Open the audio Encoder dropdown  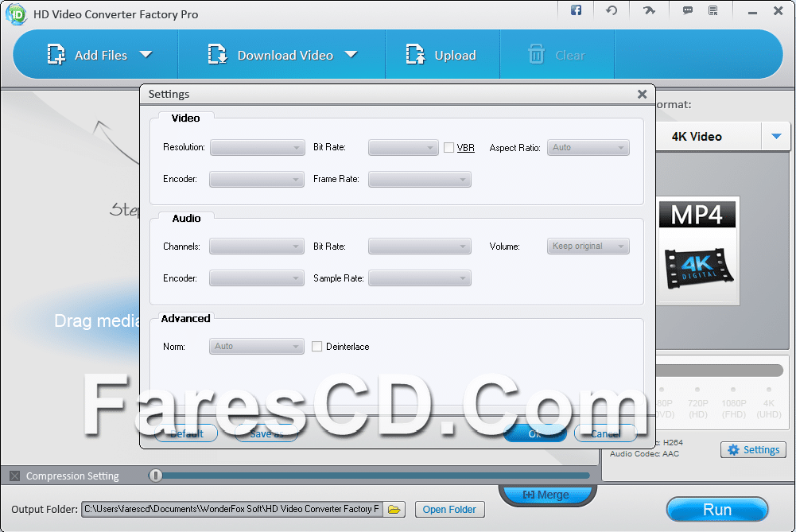(x=257, y=278)
